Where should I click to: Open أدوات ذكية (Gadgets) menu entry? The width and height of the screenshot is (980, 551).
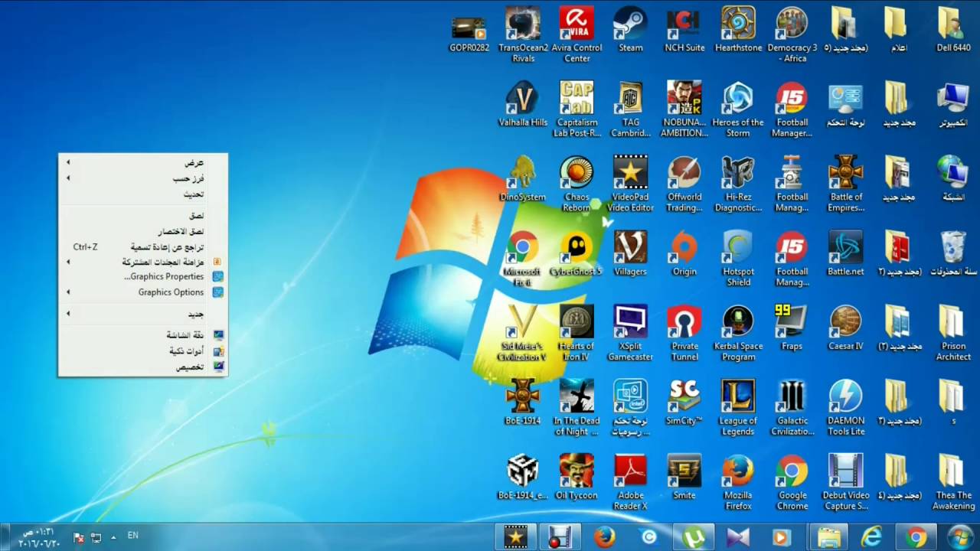(142, 351)
